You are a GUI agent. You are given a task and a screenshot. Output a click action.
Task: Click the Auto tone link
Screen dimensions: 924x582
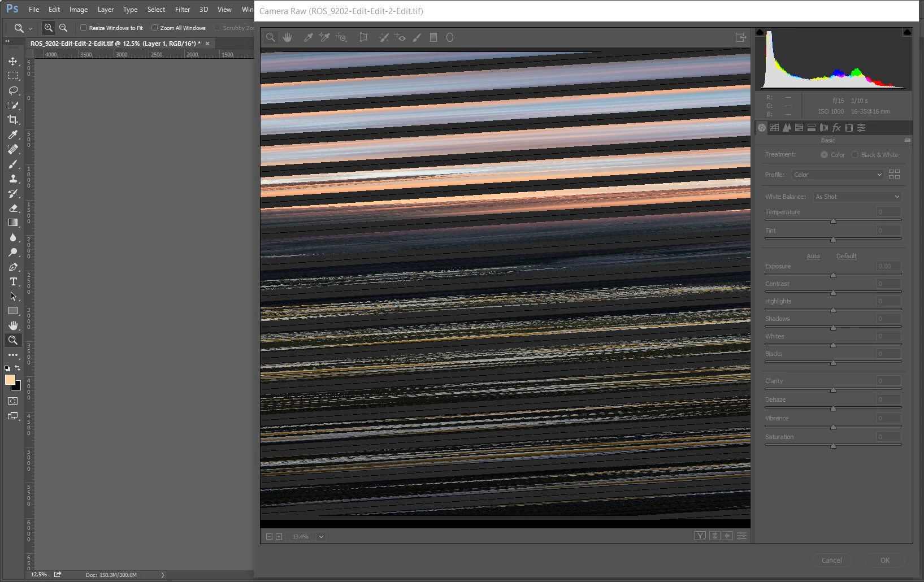[813, 256]
